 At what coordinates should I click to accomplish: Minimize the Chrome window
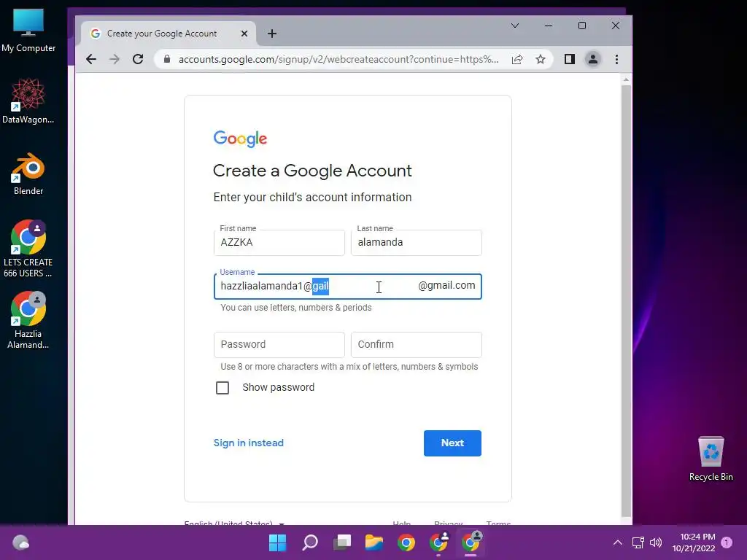(549, 26)
